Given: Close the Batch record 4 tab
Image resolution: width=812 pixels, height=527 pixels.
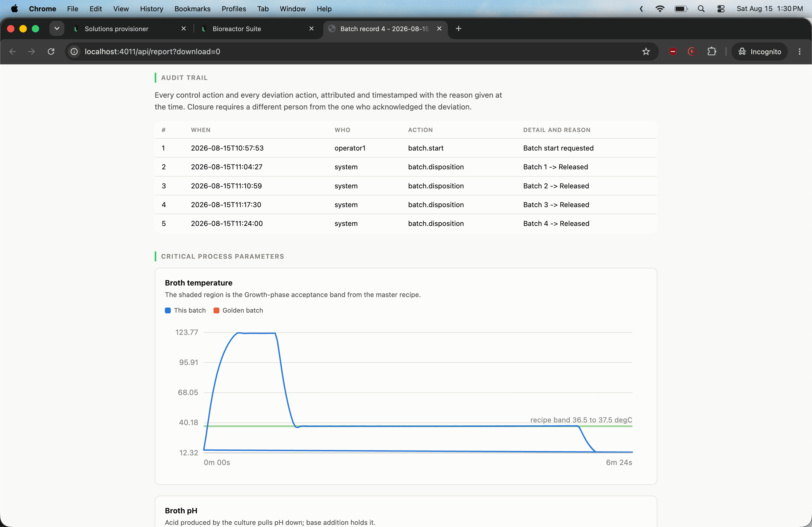Looking at the screenshot, I should pyautogui.click(x=440, y=29).
